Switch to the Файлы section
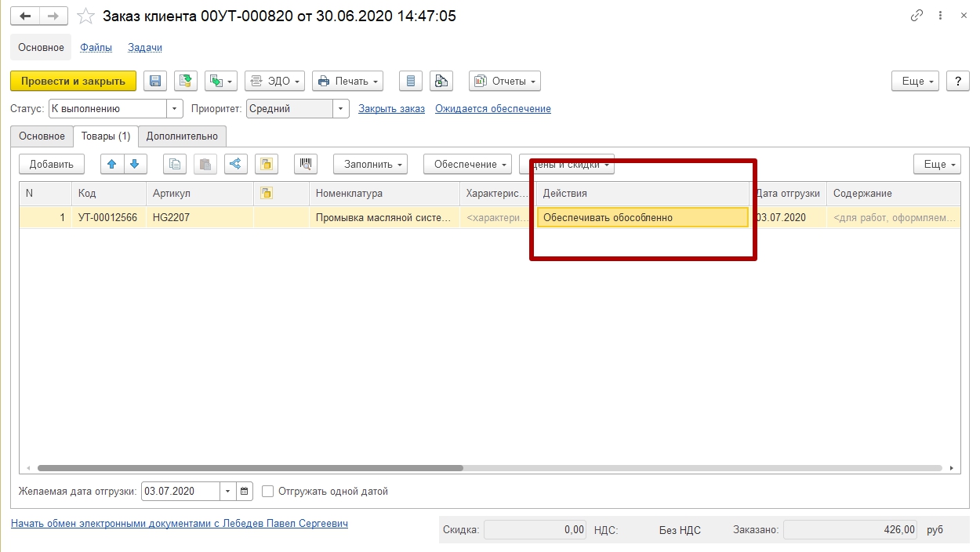The width and height of the screenshot is (980, 552). (x=96, y=47)
